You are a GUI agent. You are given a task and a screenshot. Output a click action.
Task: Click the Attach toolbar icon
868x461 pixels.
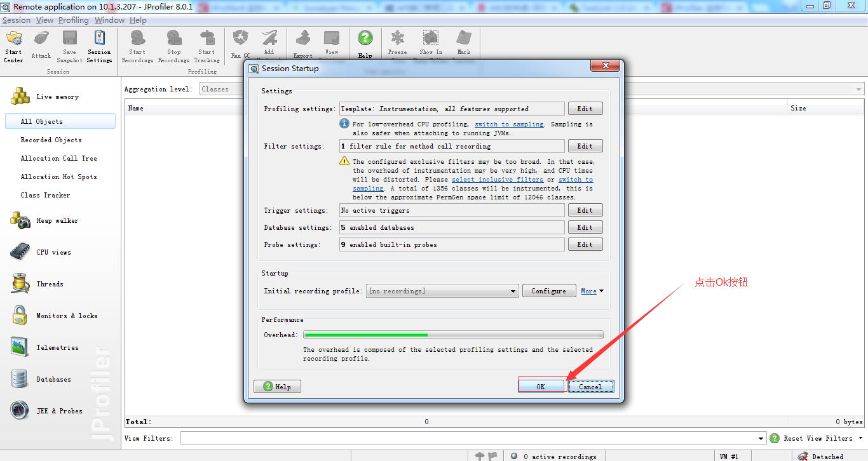(41, 46)
